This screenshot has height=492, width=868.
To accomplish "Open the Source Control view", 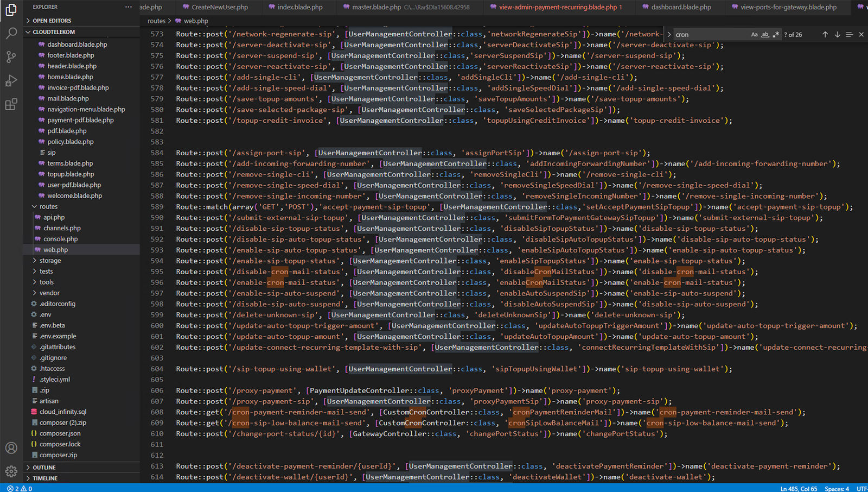I will pos(11,56).
